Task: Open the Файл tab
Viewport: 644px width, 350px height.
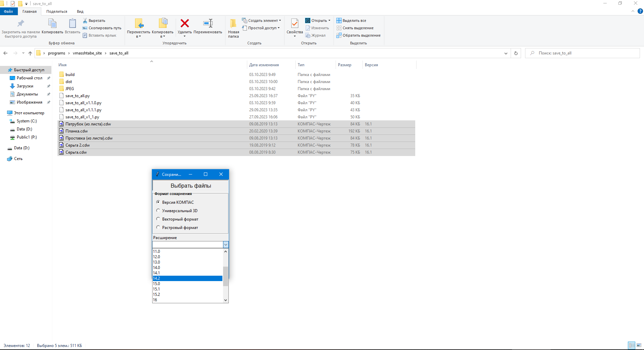Action: point(8,11)
